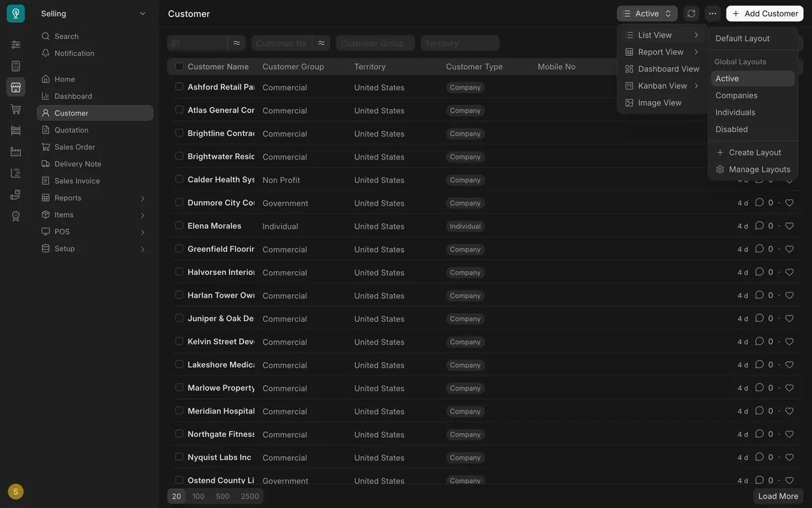This screenshot has height=508, width=812.
Task: Select the Calder Health Sys row checkbox
Action: click(179, 179)
